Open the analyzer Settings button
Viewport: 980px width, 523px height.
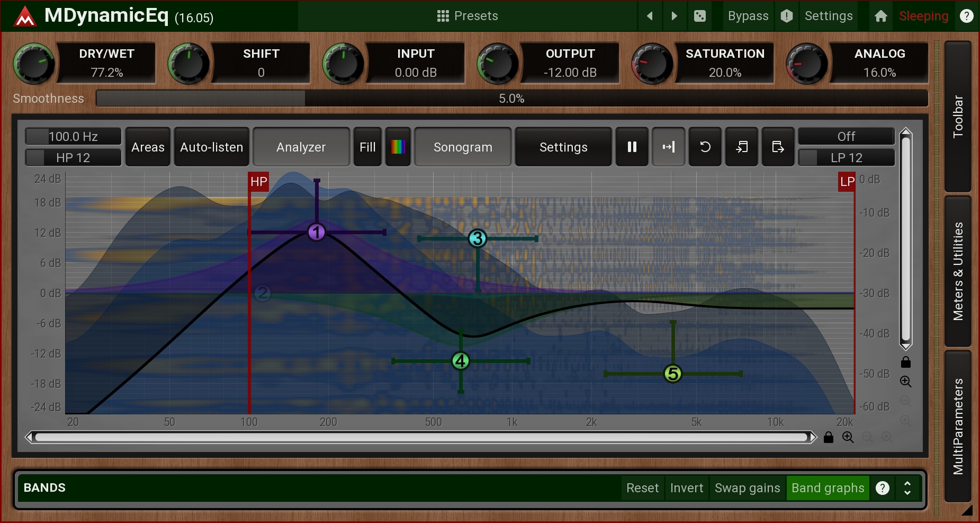tap(563, 147)
